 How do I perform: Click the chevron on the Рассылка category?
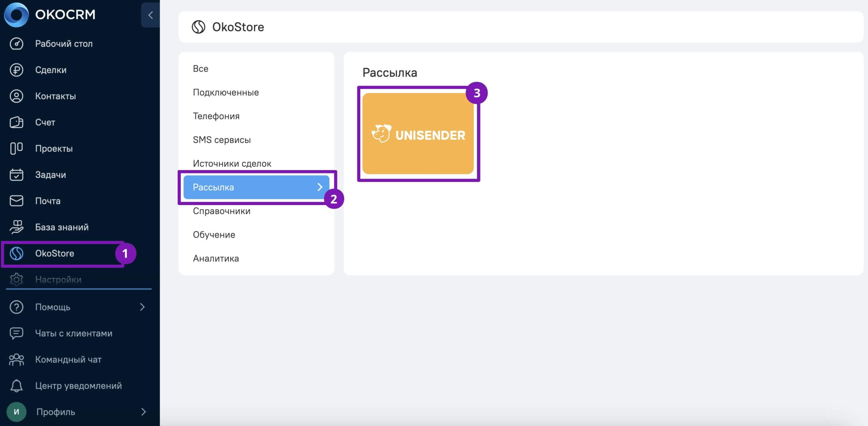320,187
